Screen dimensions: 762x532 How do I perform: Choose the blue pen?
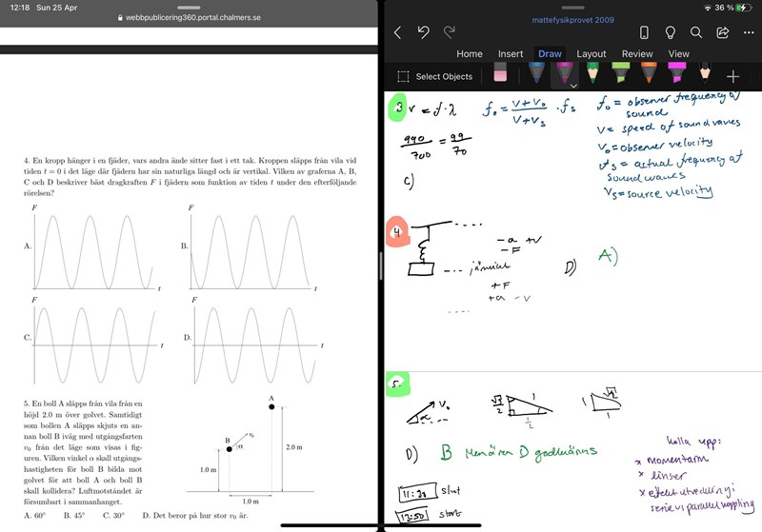pos(536,73)
